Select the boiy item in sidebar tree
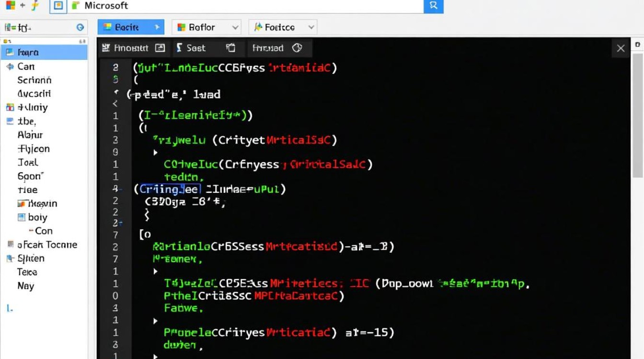Viewport: 644px width, 359px height. (37, 217)
